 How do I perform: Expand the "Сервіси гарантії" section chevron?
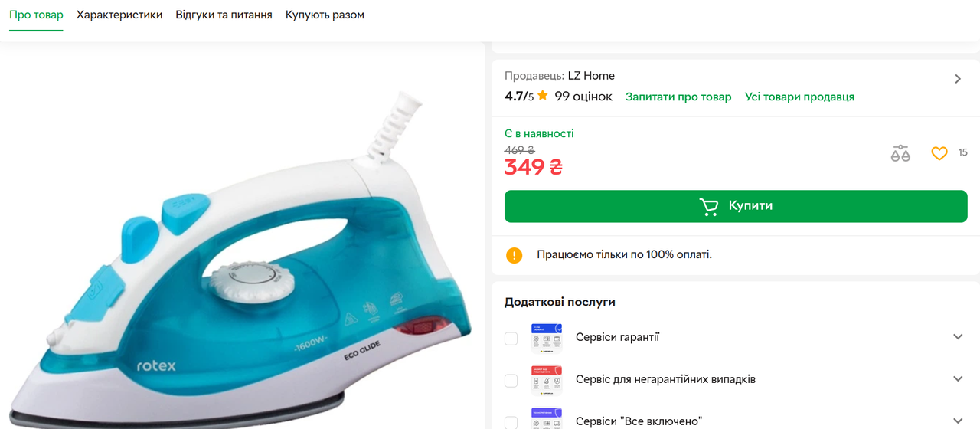(x=958, y=337)
